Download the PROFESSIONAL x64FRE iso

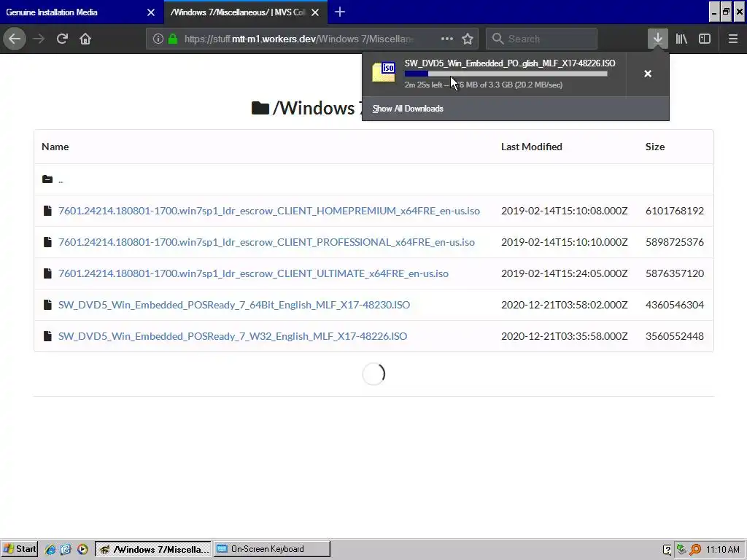click(266, 242)
